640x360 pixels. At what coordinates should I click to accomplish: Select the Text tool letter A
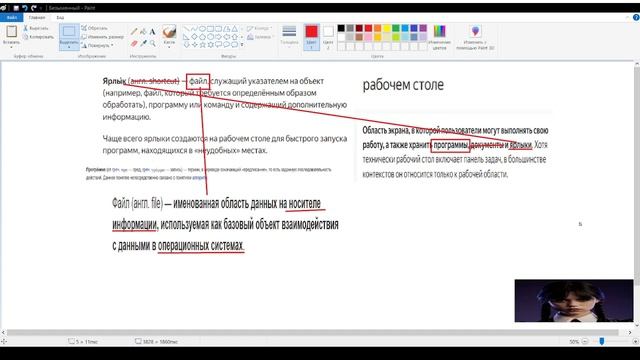pyautogui.click(x=152, y=31)
